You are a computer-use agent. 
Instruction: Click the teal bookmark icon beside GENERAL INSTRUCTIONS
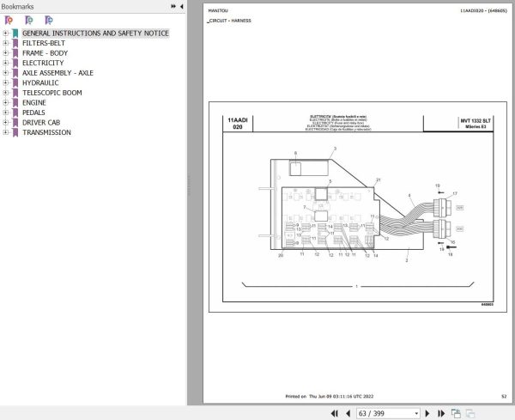pos(15,33)
